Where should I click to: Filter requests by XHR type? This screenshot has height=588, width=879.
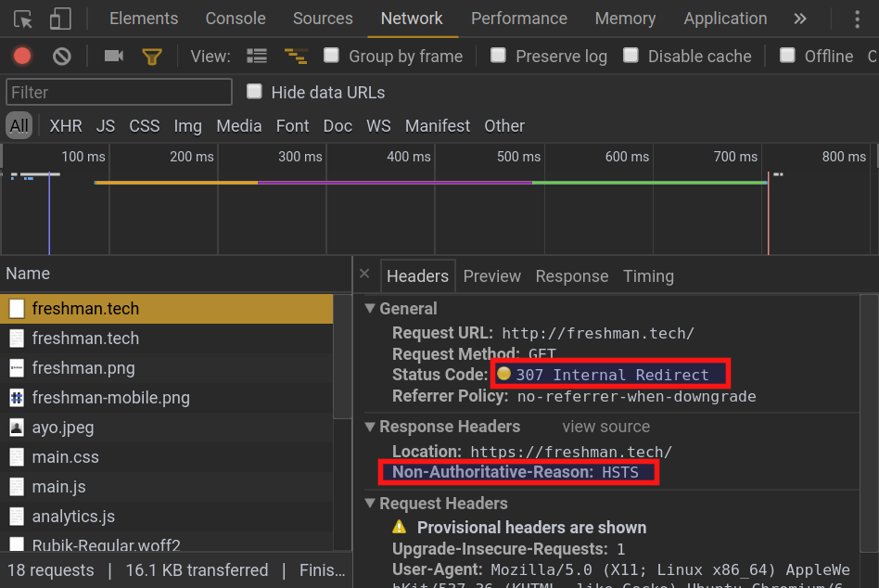[66, 126]
